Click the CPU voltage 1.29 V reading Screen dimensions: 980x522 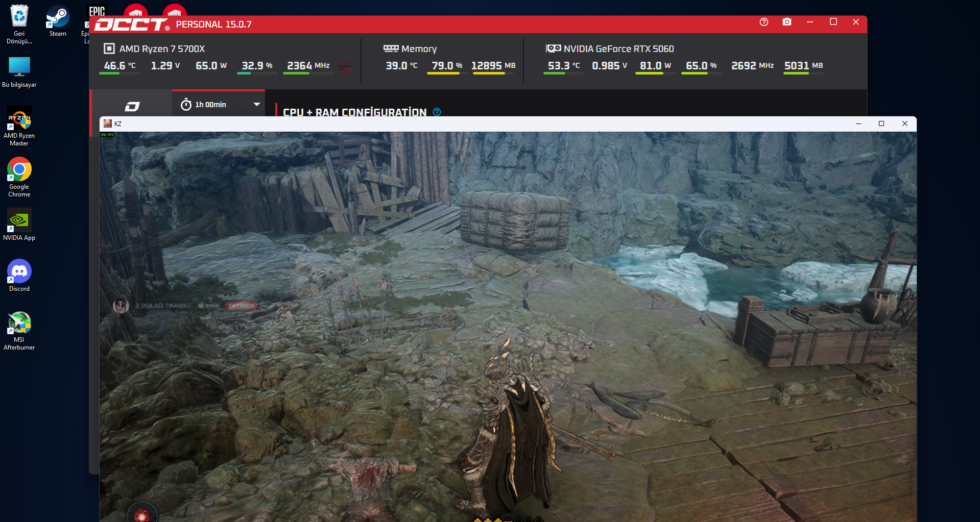tap(165, 66)
